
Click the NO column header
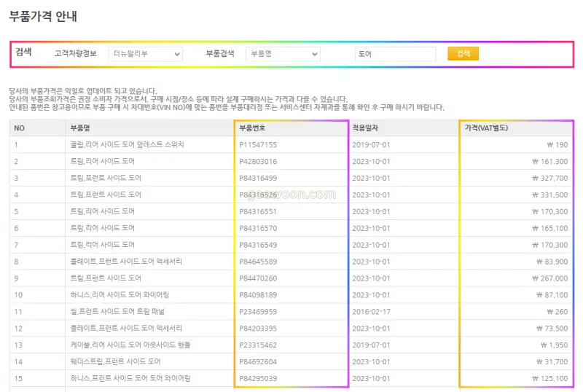[20, 128]
